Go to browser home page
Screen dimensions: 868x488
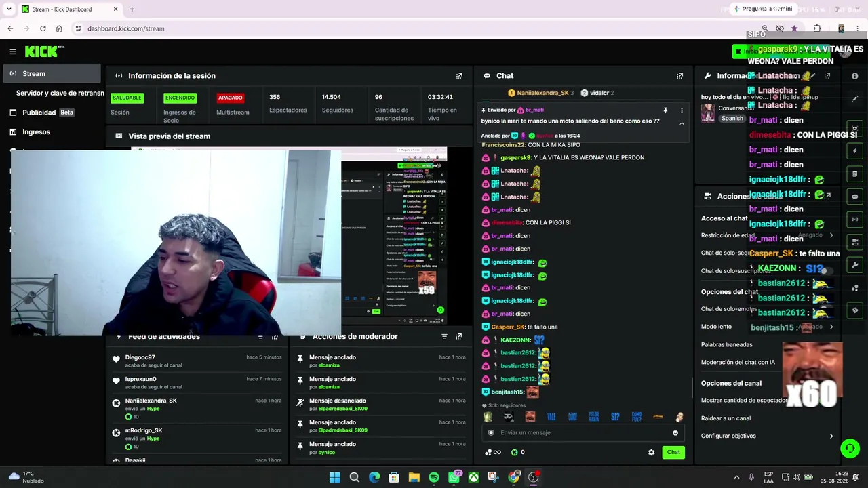pyautogui.click(x=59, y=28)
